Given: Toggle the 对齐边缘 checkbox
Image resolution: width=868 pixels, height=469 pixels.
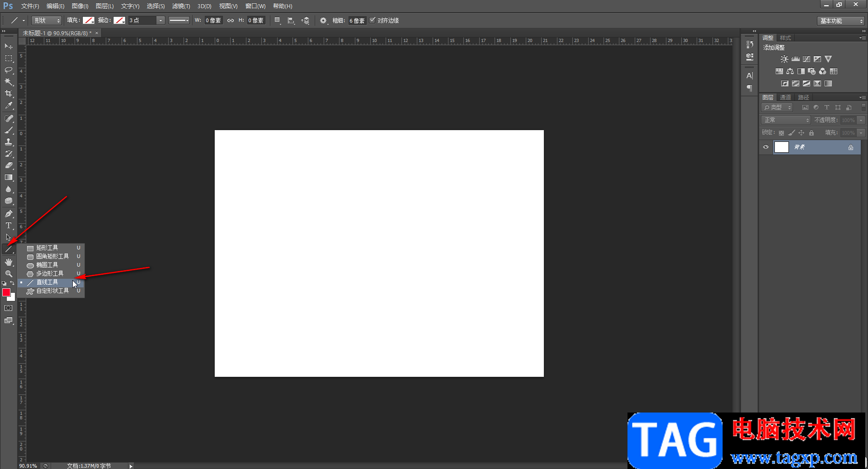Looking at the screenshot, I should [373, 20].
